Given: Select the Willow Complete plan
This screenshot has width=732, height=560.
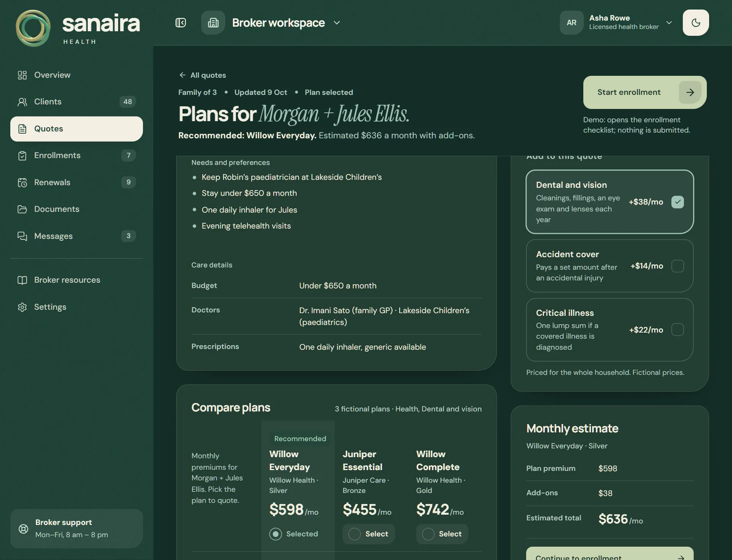Looking at the screenshot, I should (442, 534).
